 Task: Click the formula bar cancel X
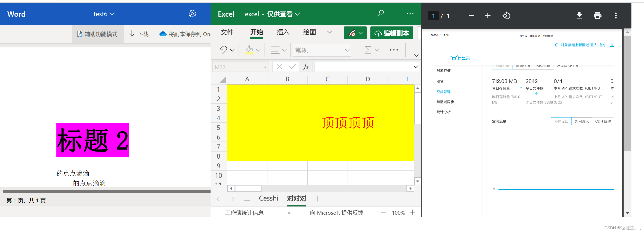(279, 67)
